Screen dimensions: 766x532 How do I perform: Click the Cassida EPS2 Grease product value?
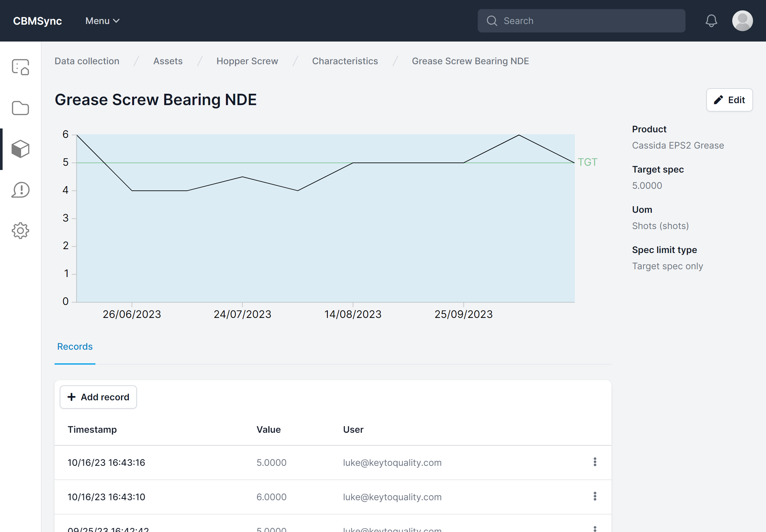click(x=678, y=145)
